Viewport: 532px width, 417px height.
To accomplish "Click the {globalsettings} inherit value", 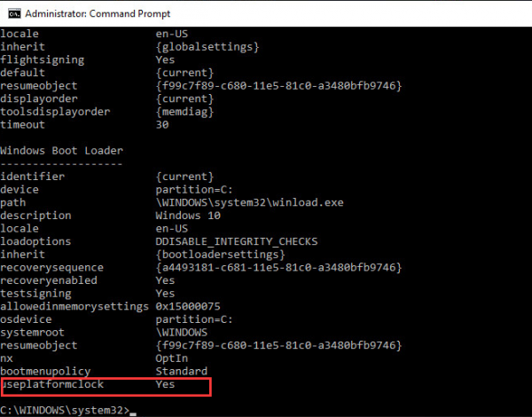I will (x=207, y=46).
